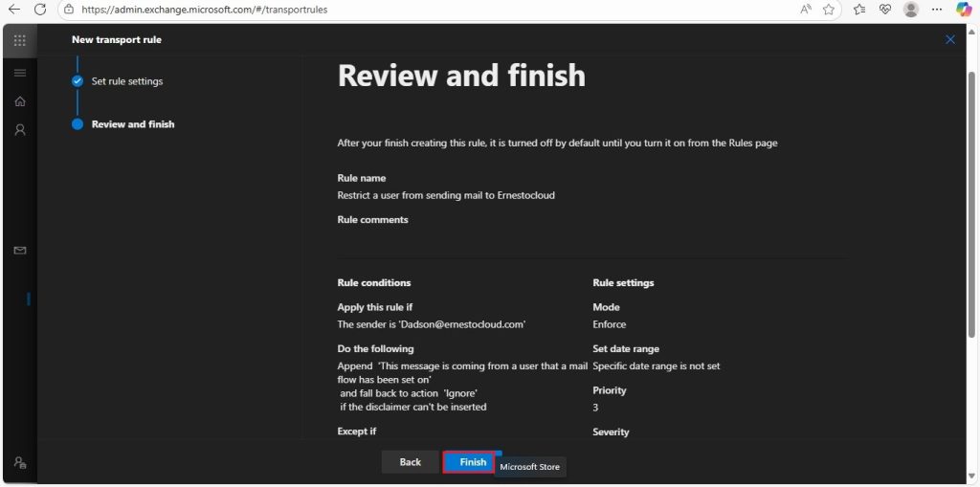
Task: Add page to favorites star icon
Action: click(829, 10)
